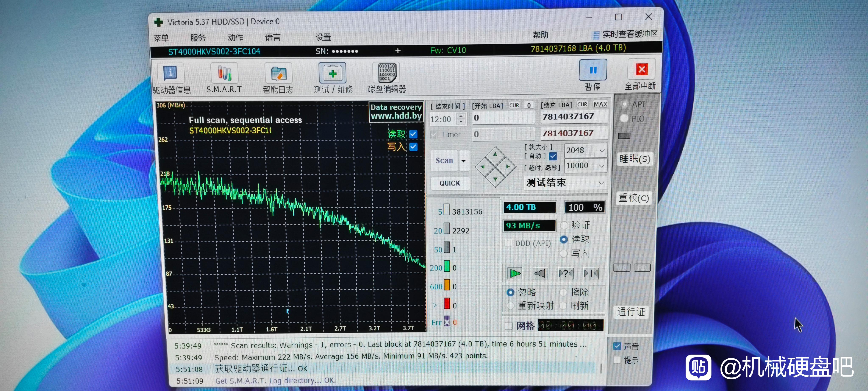The height and width of the screenshot is (391, 868).
Task: Select the remap (重新映射) radio button
Action: [511, 305]
